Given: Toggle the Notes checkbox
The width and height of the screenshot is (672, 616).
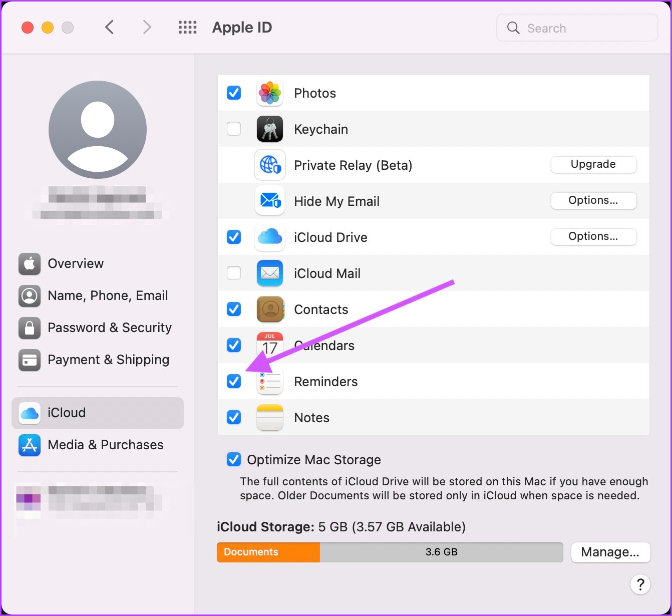Looking at the screenshot, I should click(x=234, y=417).
